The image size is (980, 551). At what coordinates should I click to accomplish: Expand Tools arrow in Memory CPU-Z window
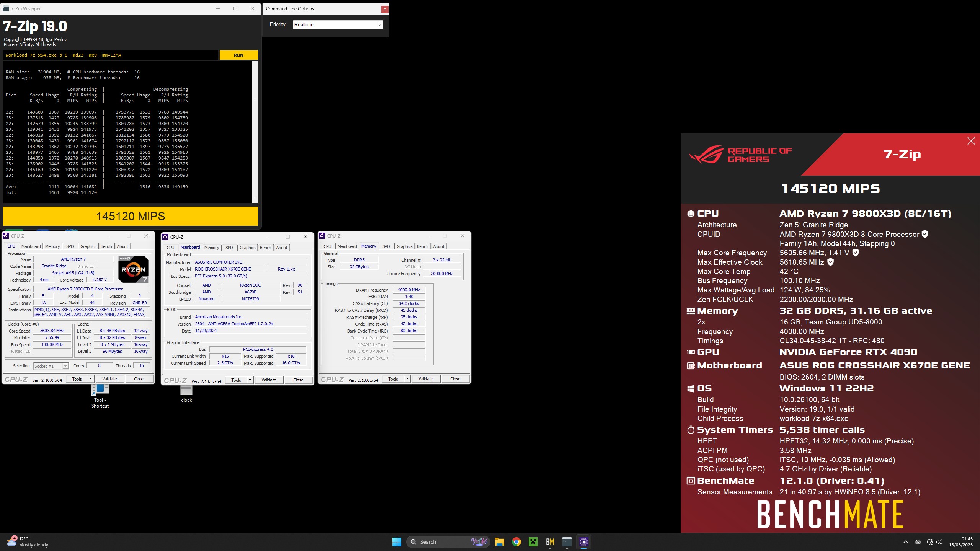407,379
